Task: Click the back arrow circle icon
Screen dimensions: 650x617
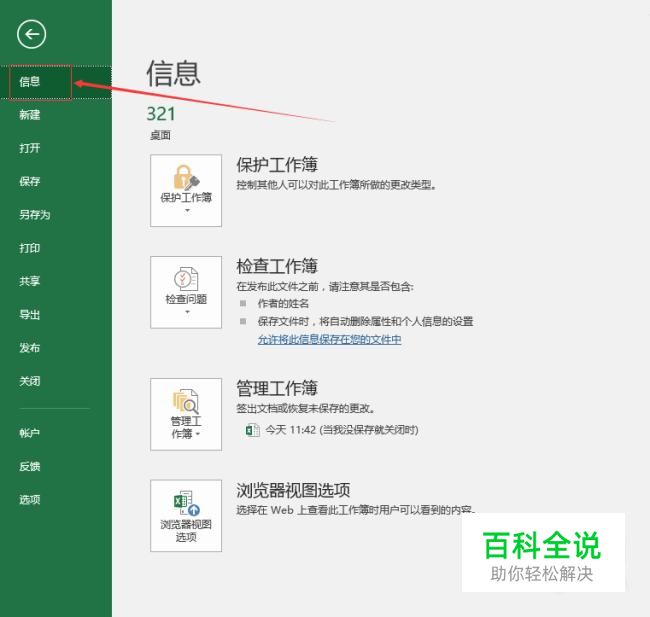Action: point(32,34)
